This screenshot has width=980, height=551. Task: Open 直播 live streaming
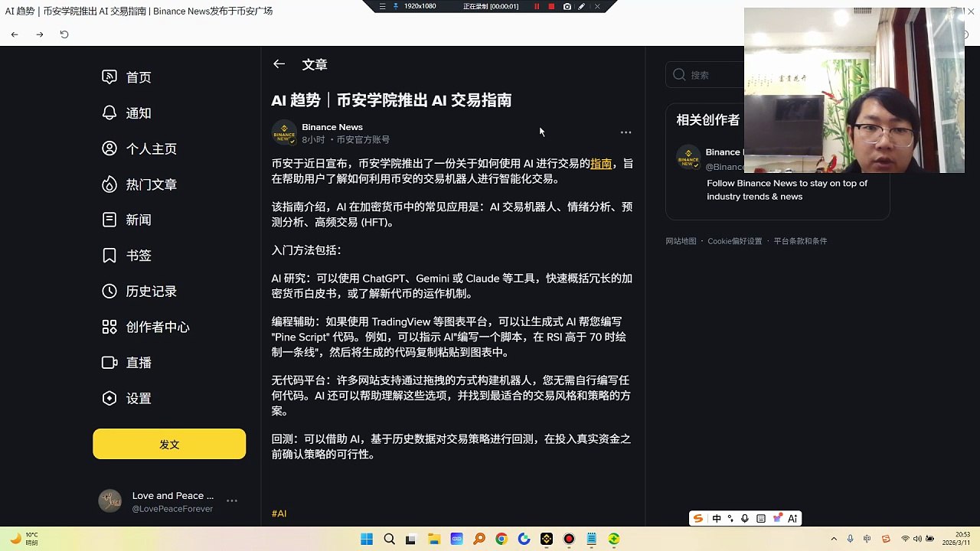139,363
